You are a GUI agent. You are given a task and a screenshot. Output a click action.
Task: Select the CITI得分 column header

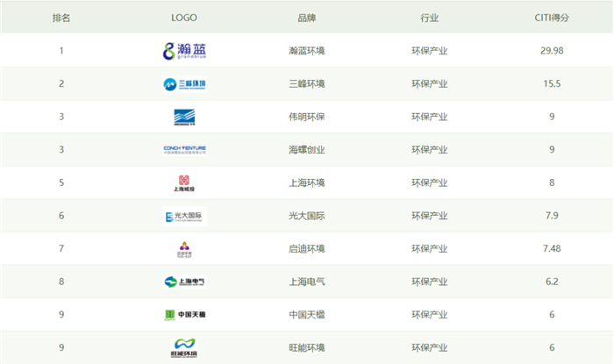tap(553, 18)
